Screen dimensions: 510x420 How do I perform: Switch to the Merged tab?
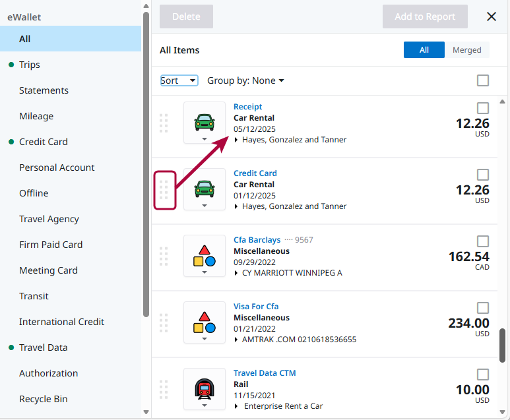[467, 50]
